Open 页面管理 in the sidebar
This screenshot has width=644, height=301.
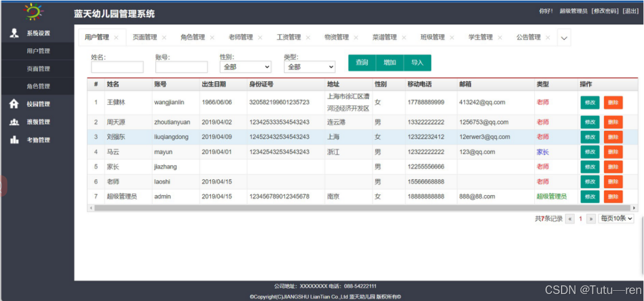click(x=38, y=68)
